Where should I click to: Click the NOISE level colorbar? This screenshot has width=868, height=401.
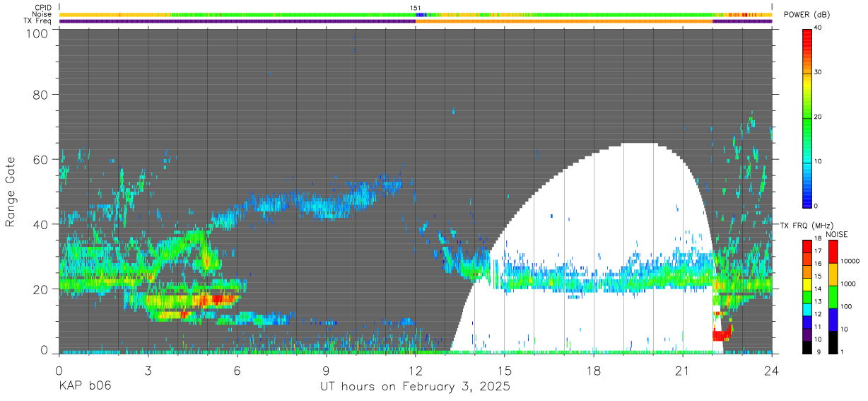[833, 296]
